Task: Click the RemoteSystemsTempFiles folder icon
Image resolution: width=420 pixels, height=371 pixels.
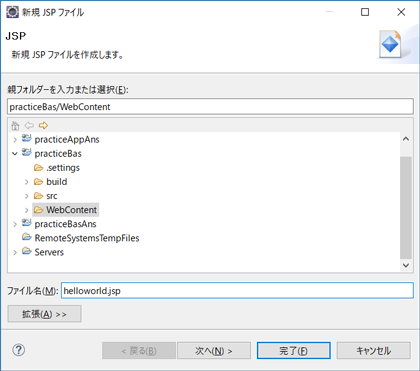Action: pos(27,237)
